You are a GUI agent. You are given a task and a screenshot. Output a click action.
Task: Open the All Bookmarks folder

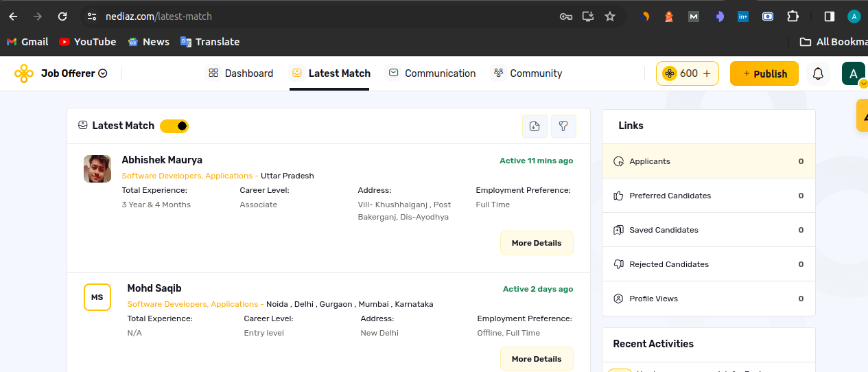(833, 42)
